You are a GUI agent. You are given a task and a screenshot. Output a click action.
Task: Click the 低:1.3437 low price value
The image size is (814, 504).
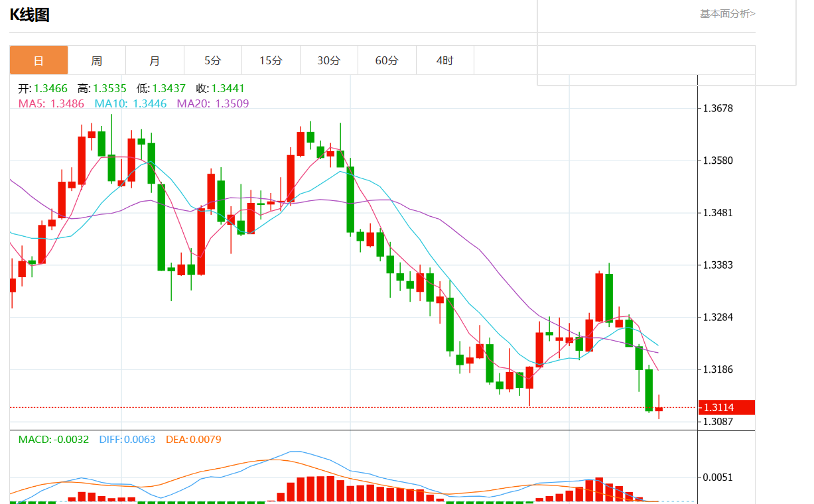[x=161, y=88]
